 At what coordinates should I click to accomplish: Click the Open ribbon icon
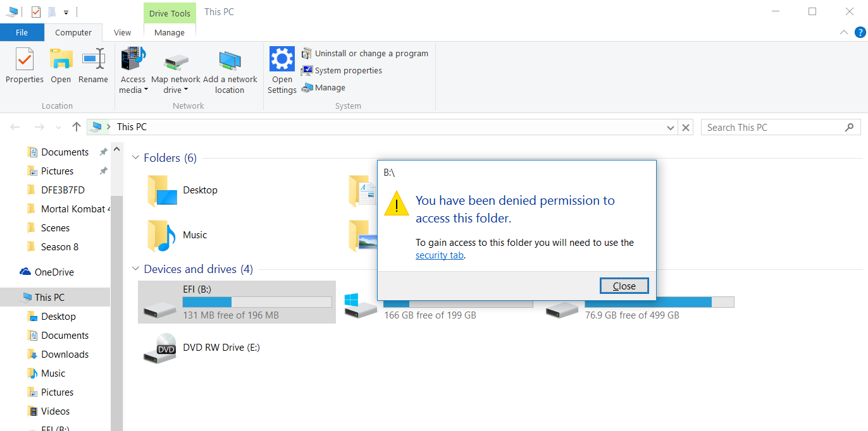[61, 66]
